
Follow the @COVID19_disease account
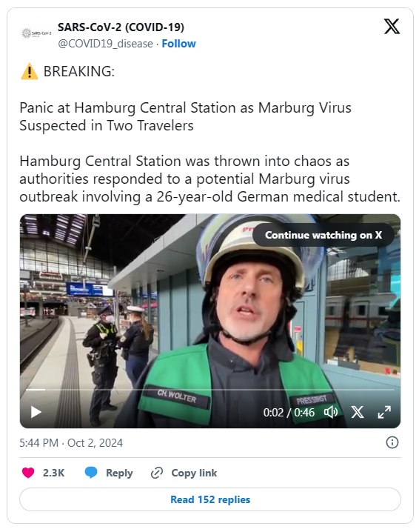(178, 44)
